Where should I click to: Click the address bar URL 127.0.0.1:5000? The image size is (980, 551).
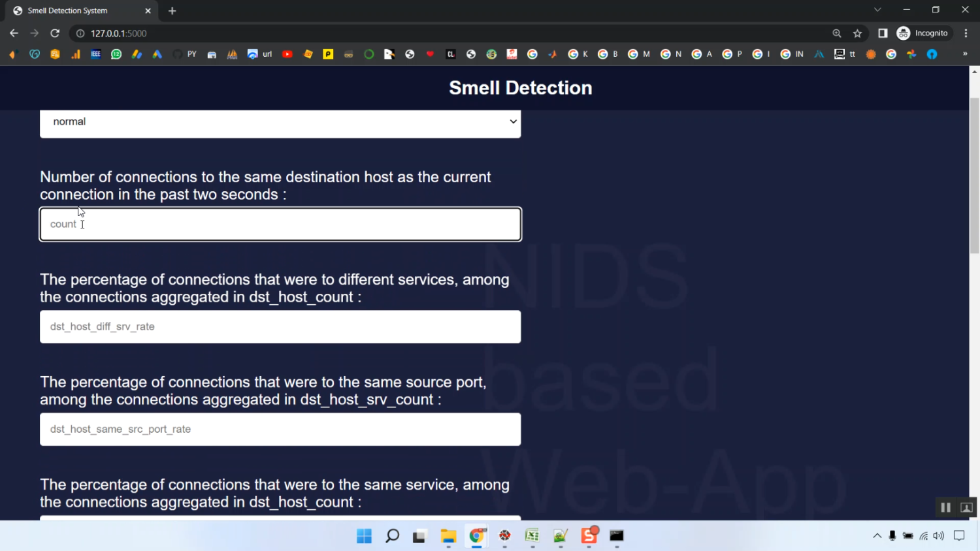(x=119, y=33)
